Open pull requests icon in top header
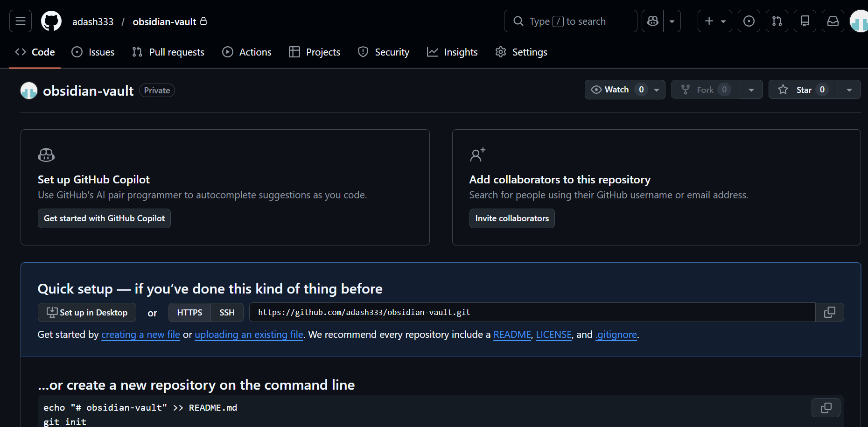Viewport: 868px width, 427px height. [x=777, y=21]
